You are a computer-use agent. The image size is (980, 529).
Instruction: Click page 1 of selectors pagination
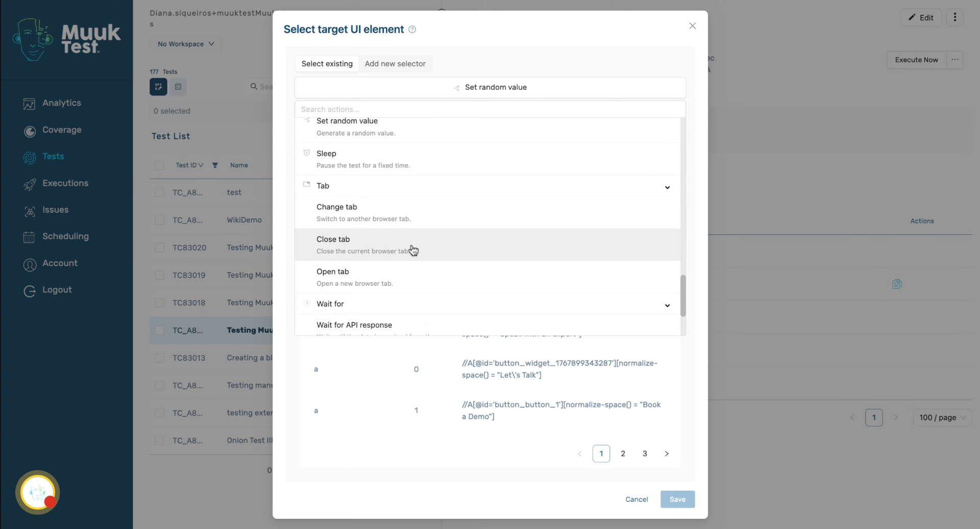point(601,453)
